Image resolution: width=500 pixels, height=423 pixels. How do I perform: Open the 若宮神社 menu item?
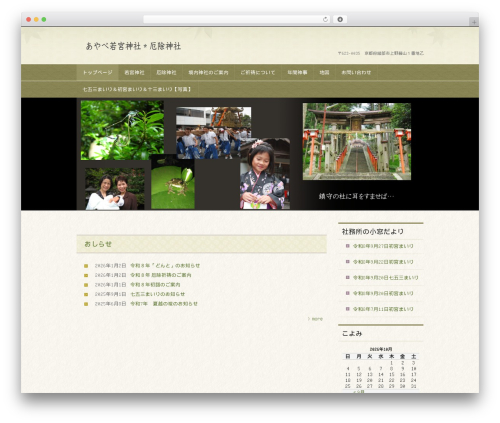[x=134, y=72]
